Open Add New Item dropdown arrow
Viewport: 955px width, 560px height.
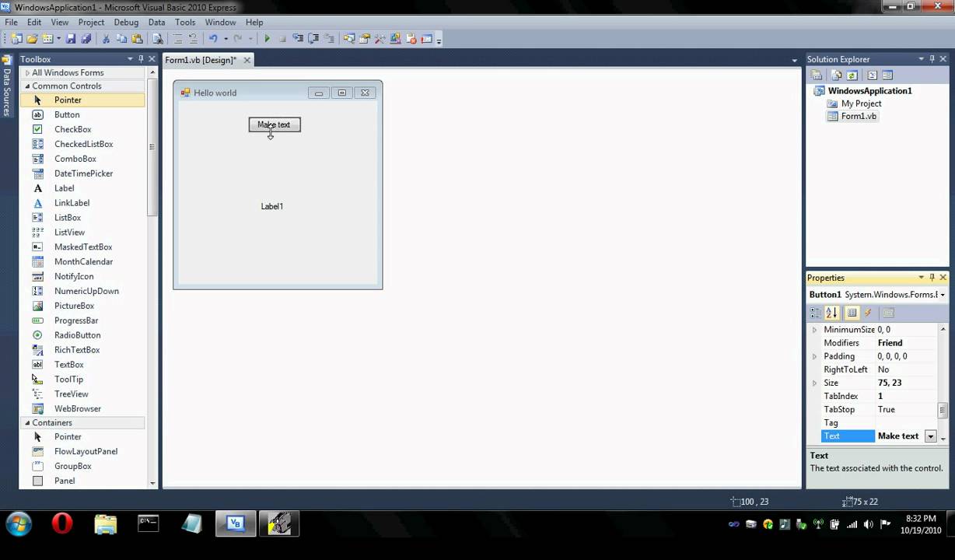[58, 38]
